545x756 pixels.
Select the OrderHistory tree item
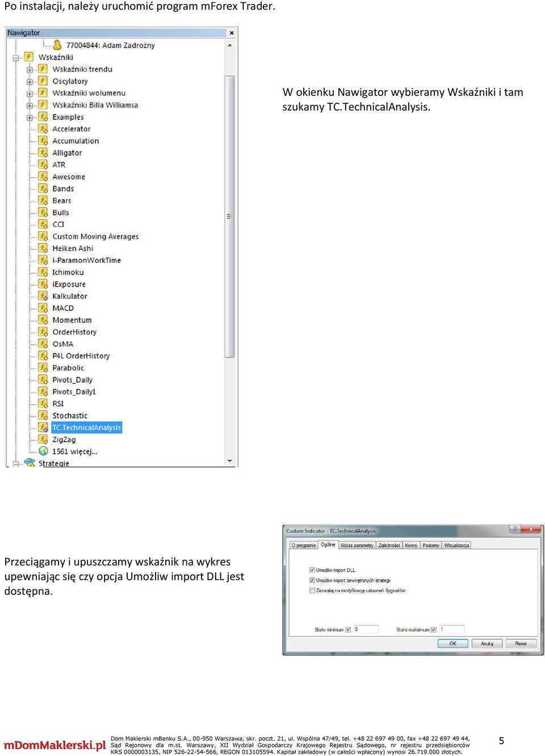pyautogui.click(x=74, y=331)
